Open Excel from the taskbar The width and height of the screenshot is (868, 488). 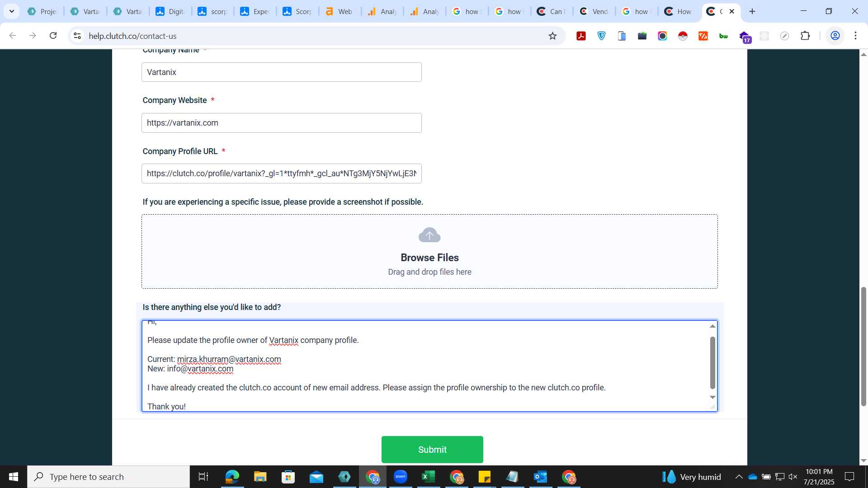tap(428, 477)
